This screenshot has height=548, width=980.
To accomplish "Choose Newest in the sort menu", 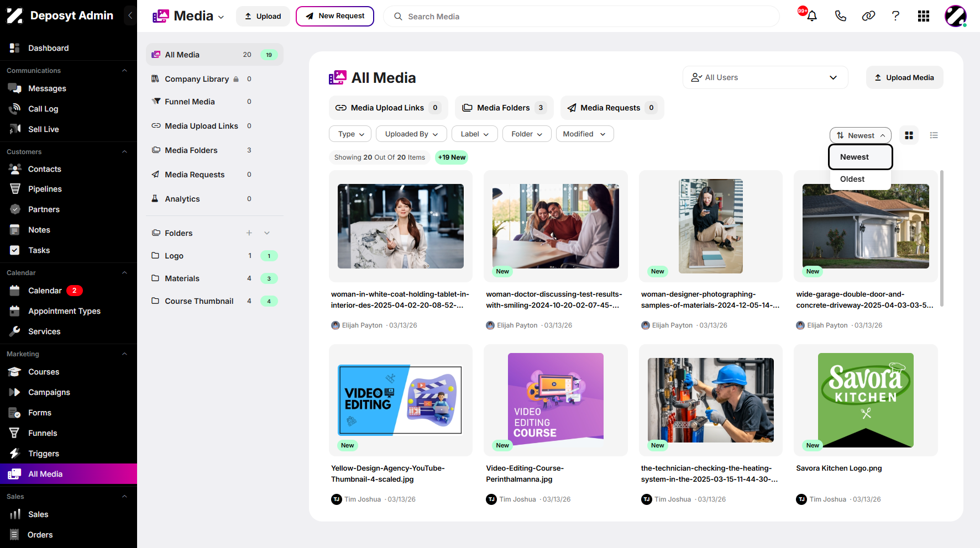I will 860,157.
